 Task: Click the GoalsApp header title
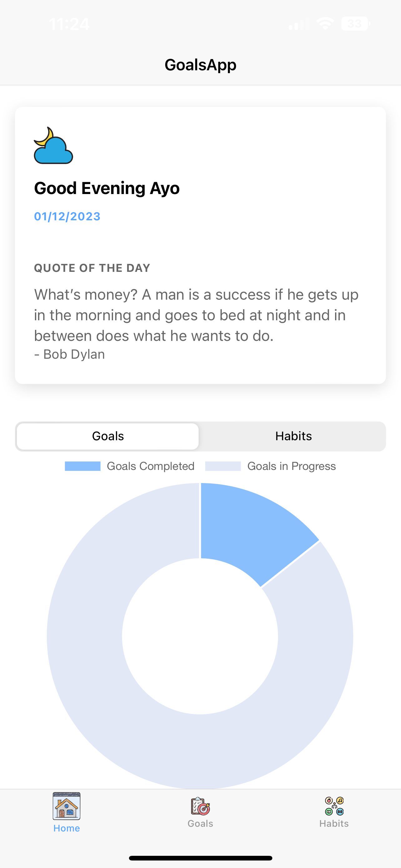pos(200,64)
